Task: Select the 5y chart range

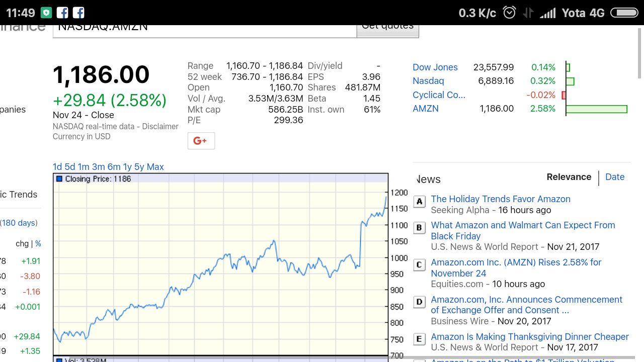Action: [x=139, y=167]
